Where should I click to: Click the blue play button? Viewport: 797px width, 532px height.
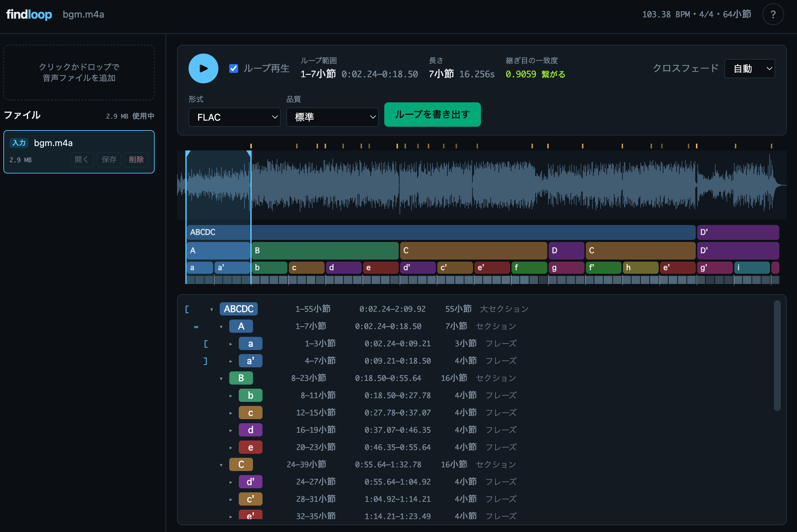click(x=203, y=68)
